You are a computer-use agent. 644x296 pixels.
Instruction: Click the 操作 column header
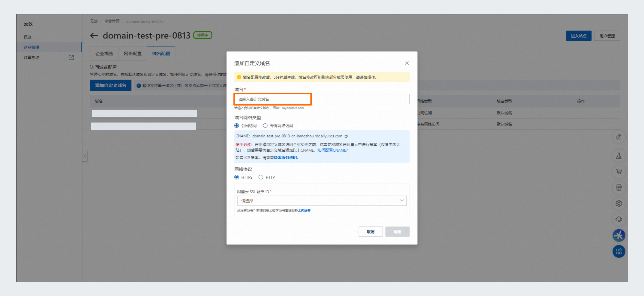(581, 101)
